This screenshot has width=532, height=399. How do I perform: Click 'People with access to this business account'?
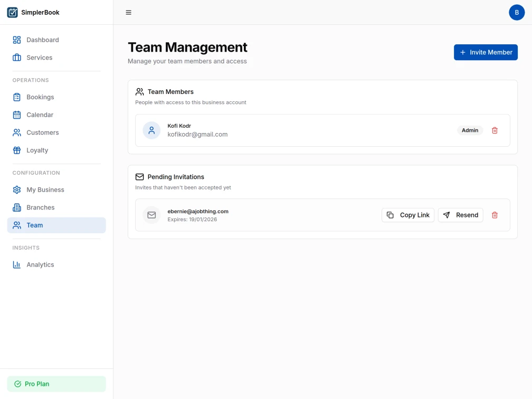click(191, 102)
